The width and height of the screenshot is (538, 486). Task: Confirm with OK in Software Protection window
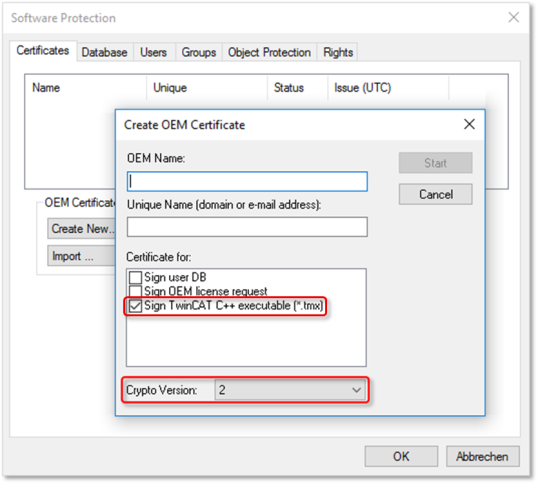click(401, 456)
